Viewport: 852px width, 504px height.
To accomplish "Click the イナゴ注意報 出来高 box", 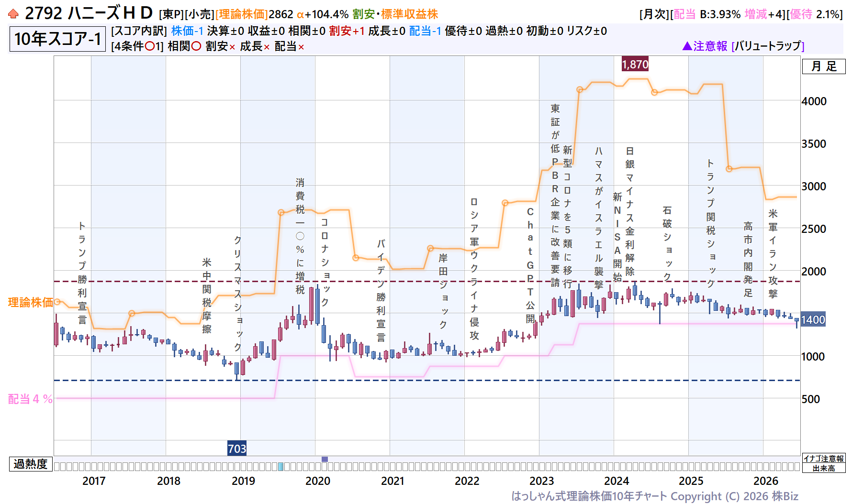I will [824, 463].
